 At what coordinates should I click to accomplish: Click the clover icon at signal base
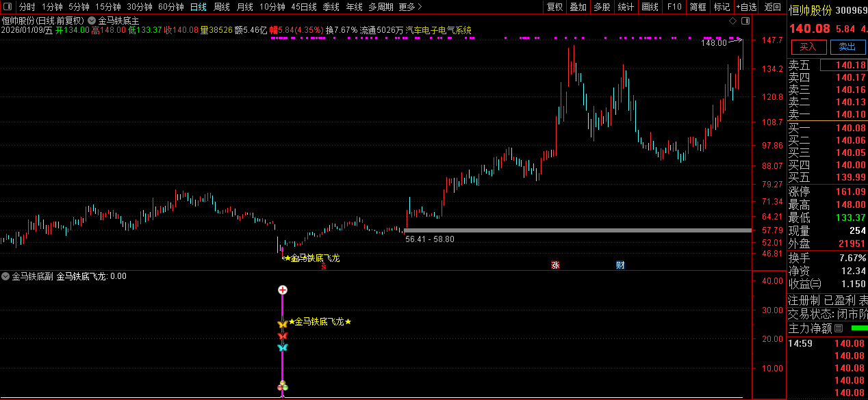[283, 386]
